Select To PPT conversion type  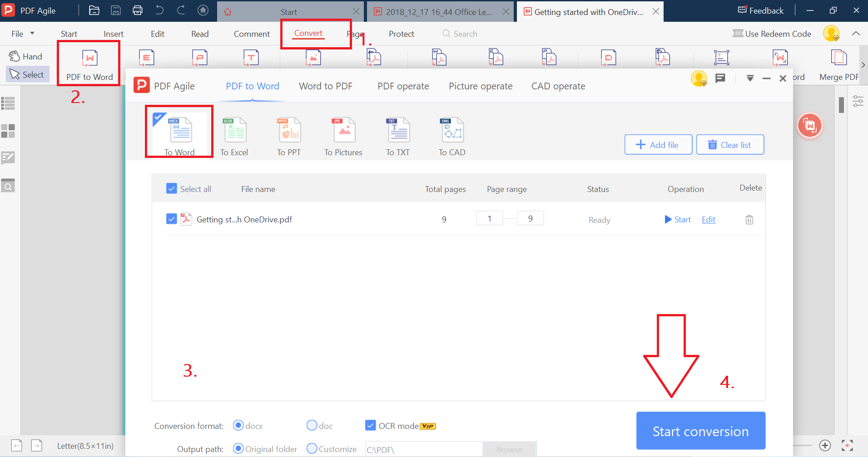[x=289, y=136]
